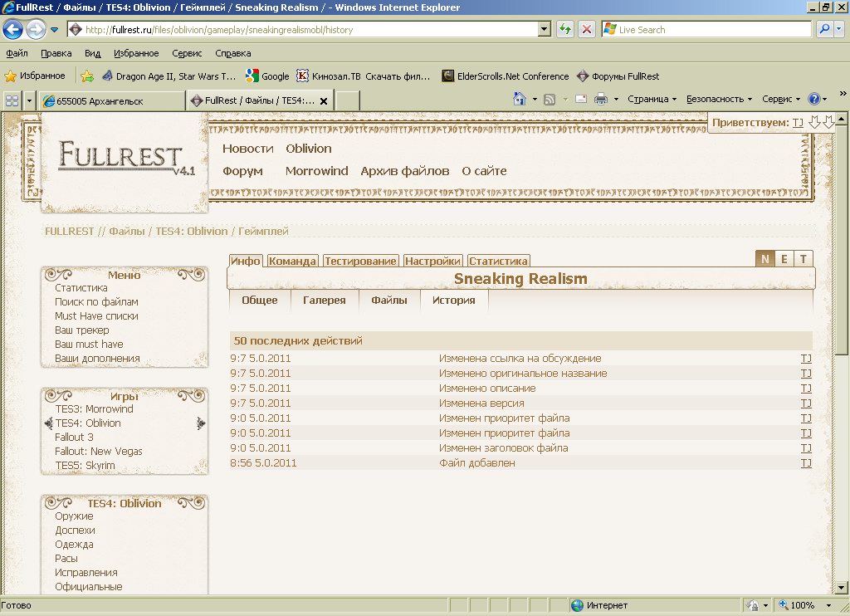Click the Избранное favorites star button
The image size is (850, 616).
click(35, 76)
